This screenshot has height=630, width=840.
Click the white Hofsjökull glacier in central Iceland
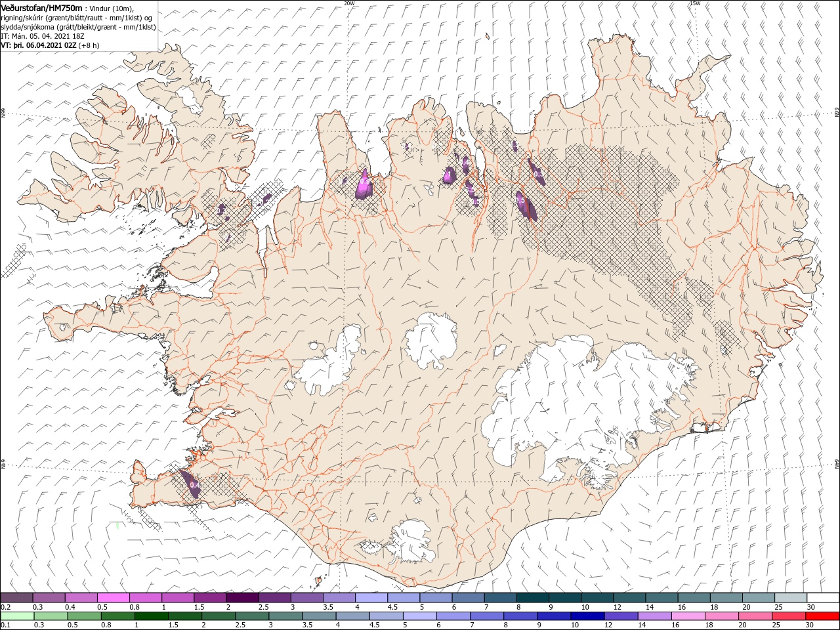(431, 340)
